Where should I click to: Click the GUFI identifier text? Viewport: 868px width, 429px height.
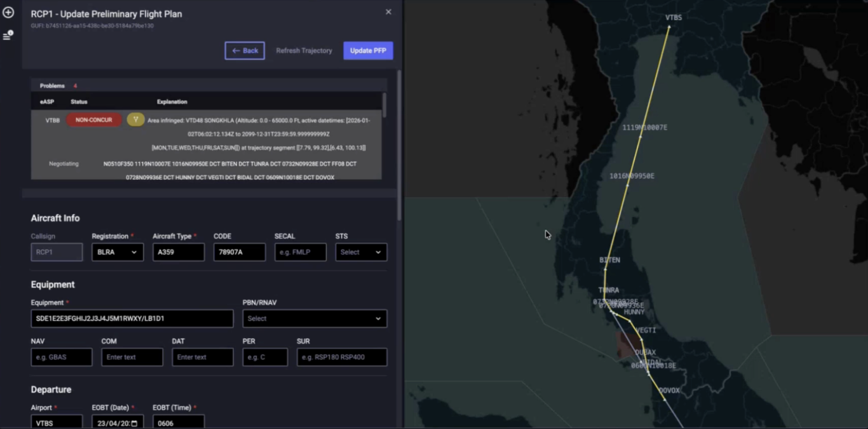92,26
